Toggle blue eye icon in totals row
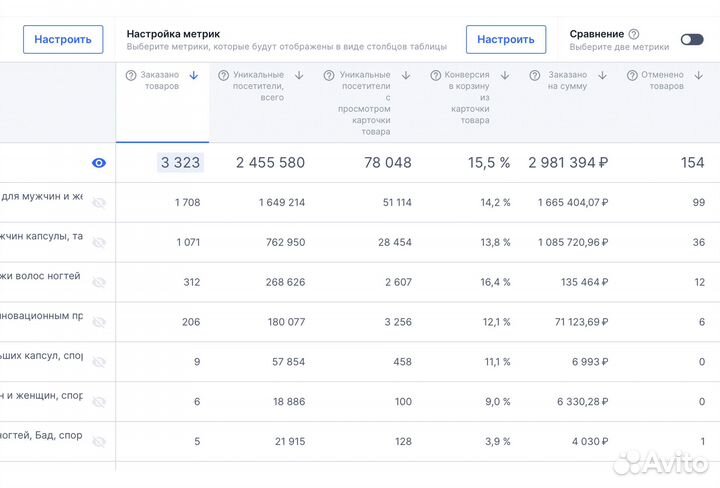This screenshot has height=488, width=720. (x=99, y=163)
